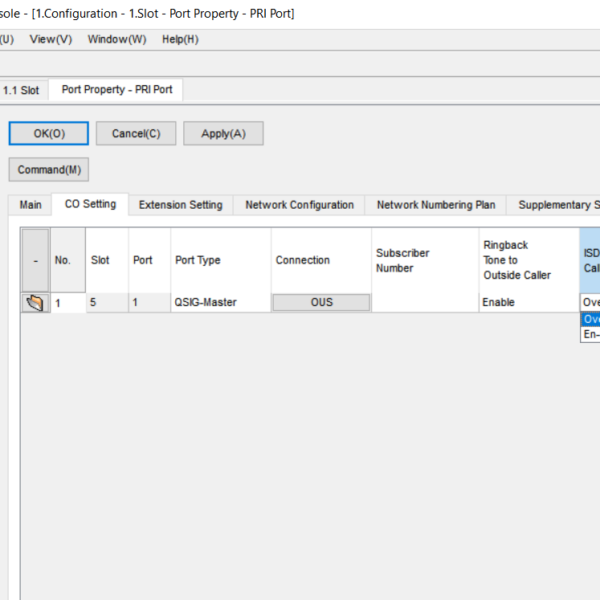The height and width of the screenshot is (600, 600).
Task: Open the ISDN column dropdown in row 1
Action: pos(590,302)
